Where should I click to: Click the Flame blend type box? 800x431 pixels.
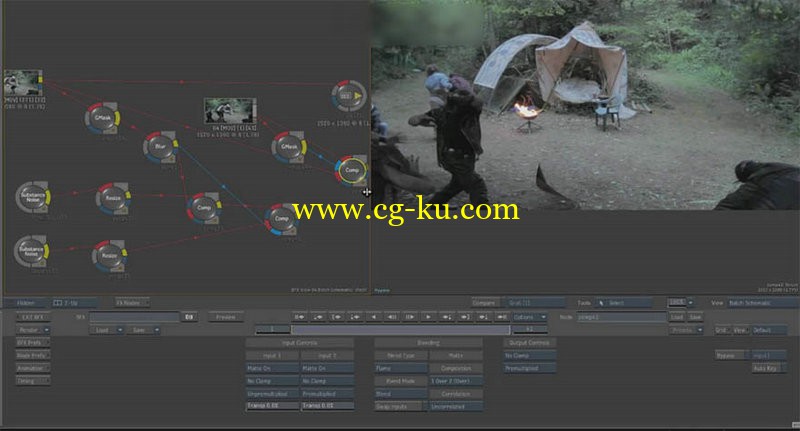click(401, 368)
